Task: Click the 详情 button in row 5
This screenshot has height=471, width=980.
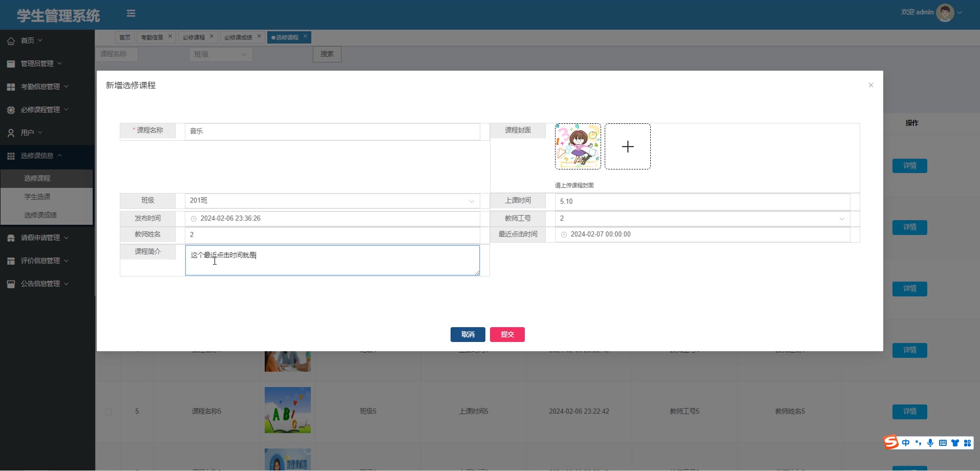Action: [x=910, y=412]
